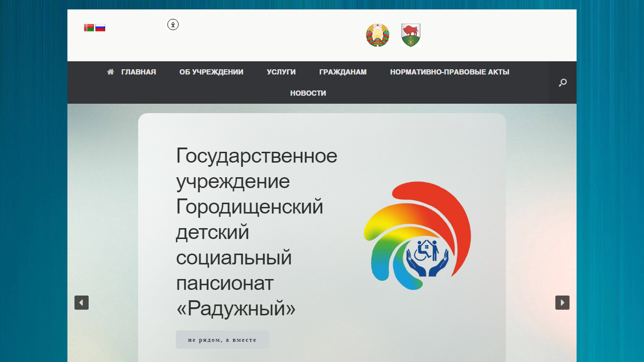Open the Новости menu item

tap(308, 93)
